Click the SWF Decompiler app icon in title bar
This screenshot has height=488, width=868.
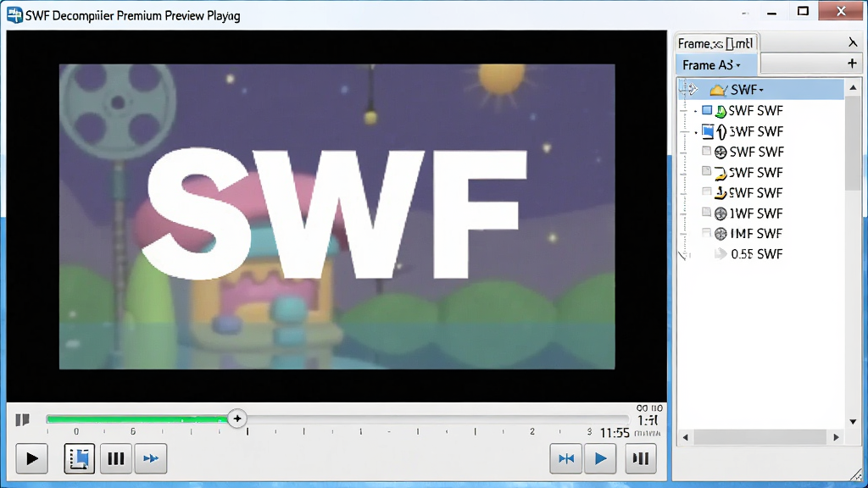pyautogui.click(x=14, y=15)
